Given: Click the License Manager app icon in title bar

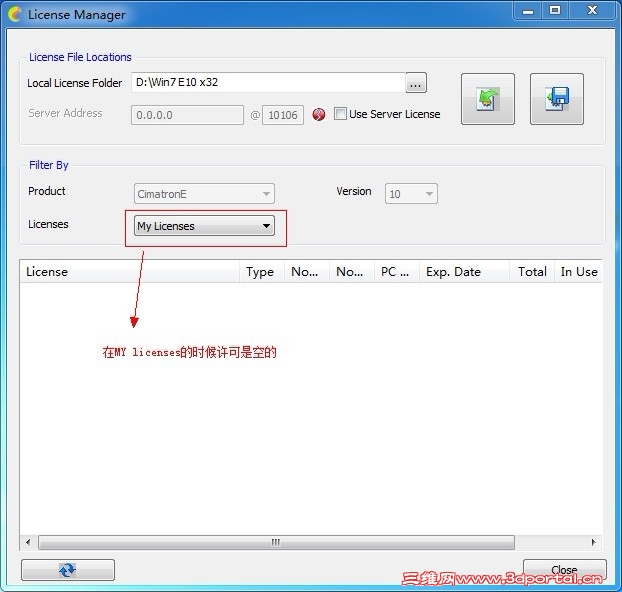Looking at the screenshot, I should 15,14.
